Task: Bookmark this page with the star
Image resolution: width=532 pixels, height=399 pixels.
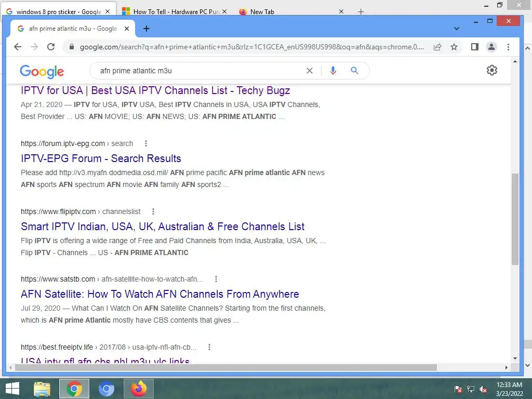Action: pos(454,47)
